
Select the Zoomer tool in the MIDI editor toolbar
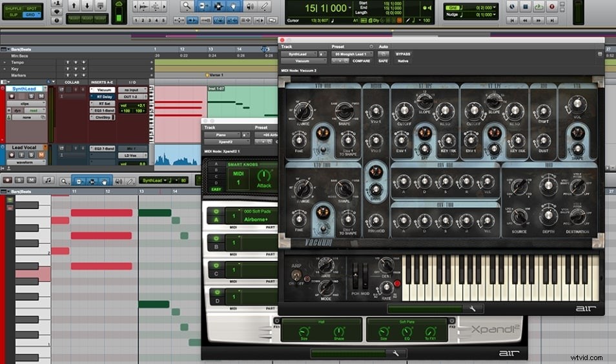[x=64, y=181]
